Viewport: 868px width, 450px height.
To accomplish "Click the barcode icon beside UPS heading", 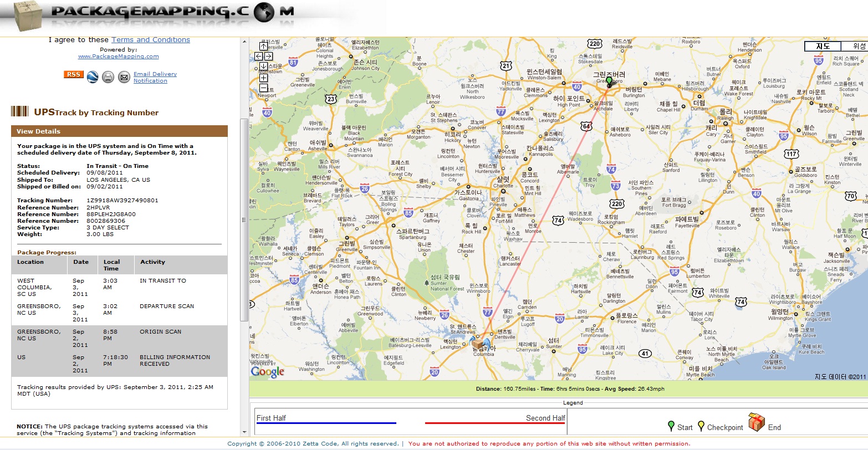I will [20, 111].
